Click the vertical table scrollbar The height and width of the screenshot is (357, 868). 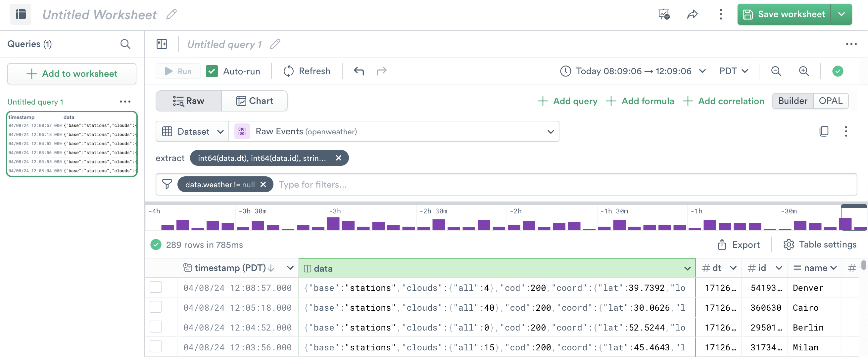(x=863, y=265)
